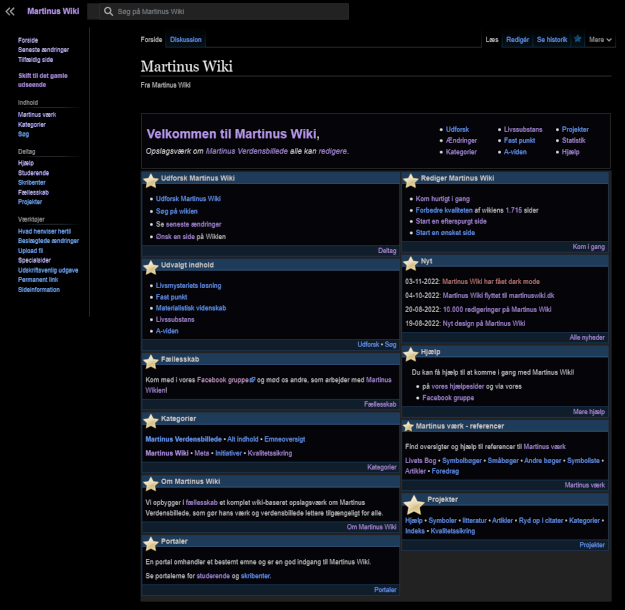625x610 pixels.
Task: Click Ændringer in welcome banner list
Action: click(461, 140)
